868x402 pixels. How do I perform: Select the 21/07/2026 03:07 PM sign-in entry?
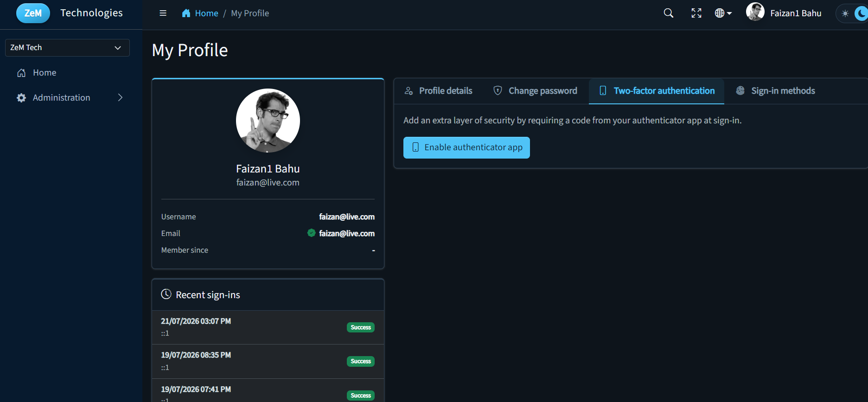(x=268, y=327)
